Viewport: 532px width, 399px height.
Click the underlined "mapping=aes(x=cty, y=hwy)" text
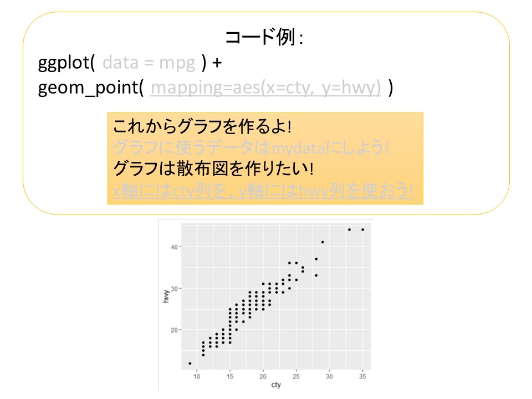265,88
